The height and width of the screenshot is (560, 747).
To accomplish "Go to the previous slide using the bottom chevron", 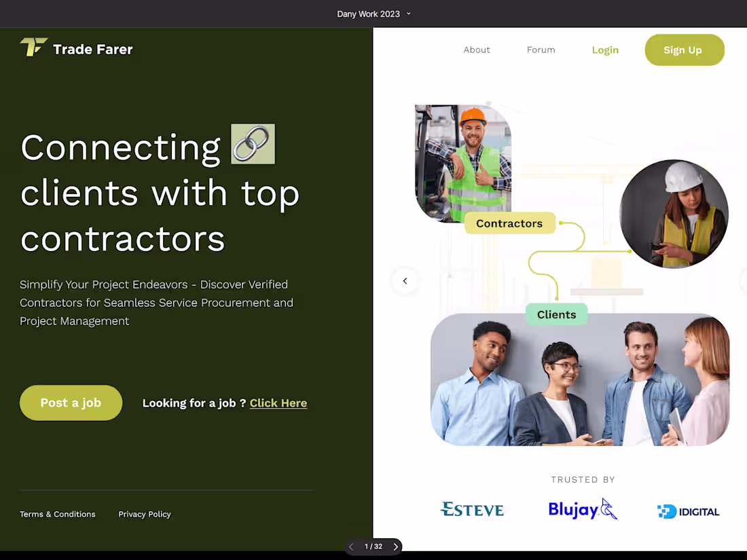I will pyautogui.click(x=351, y=546).
